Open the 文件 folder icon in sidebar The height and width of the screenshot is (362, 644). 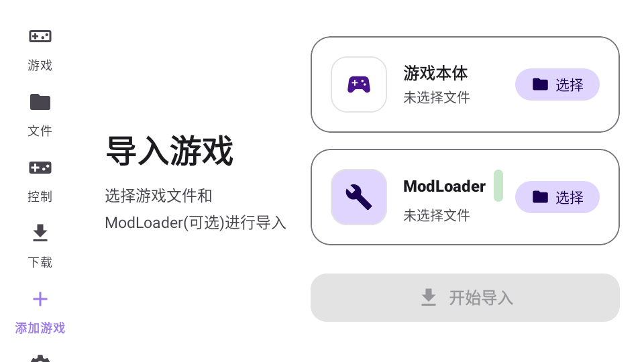tap(40, 102)
